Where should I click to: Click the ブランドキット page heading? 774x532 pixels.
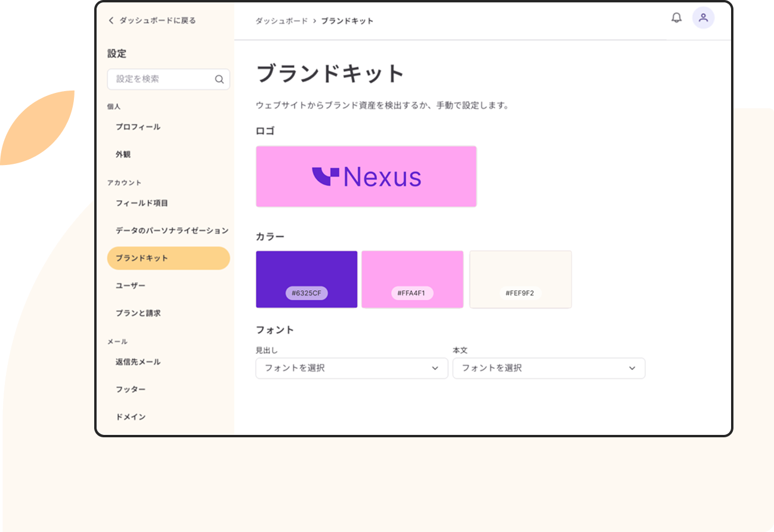pyautogui.click(x=330, y=74)
